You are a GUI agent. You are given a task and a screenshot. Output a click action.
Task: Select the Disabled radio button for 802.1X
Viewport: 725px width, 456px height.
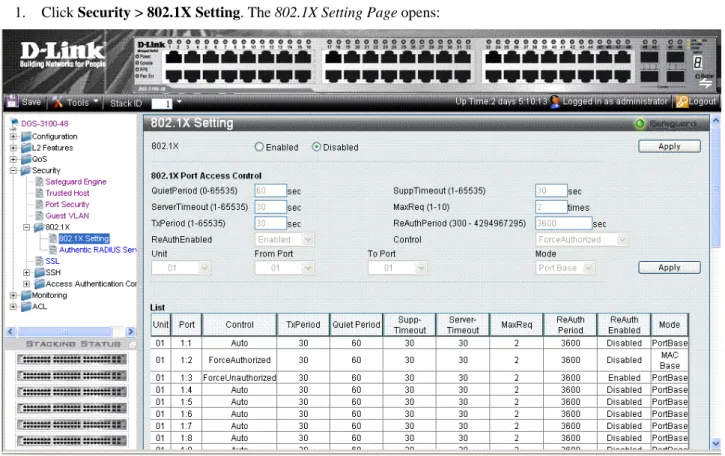pyautogui.click(x=316, y=147)
